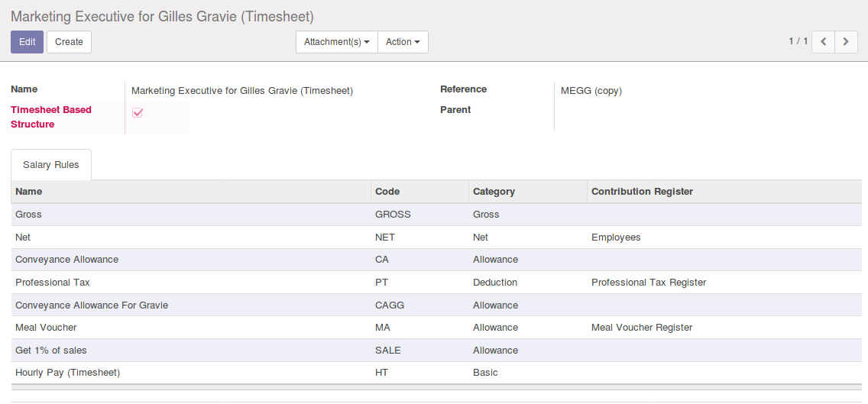Sort by the Name column header
The height and width of the screenshot is (404, 868).
[x=29, y=192]
